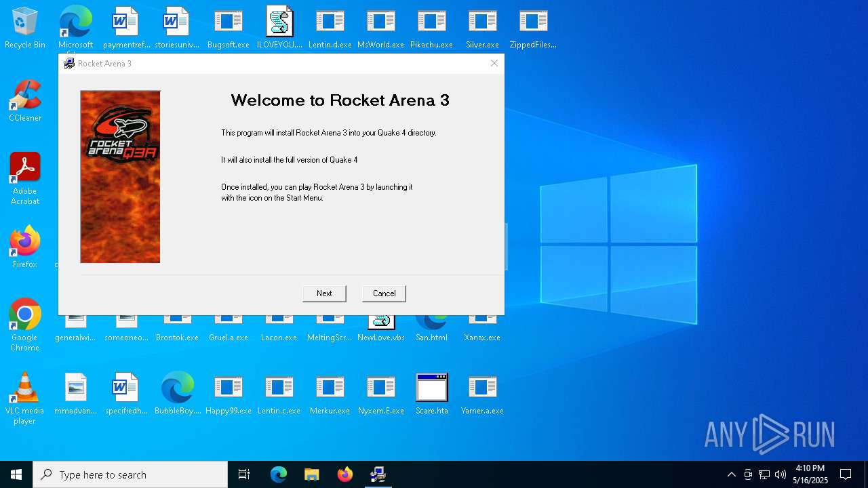This screenshot has height=488, width=868.
Task: Select the Brontok.exe file label
Action: coord(177,338)
